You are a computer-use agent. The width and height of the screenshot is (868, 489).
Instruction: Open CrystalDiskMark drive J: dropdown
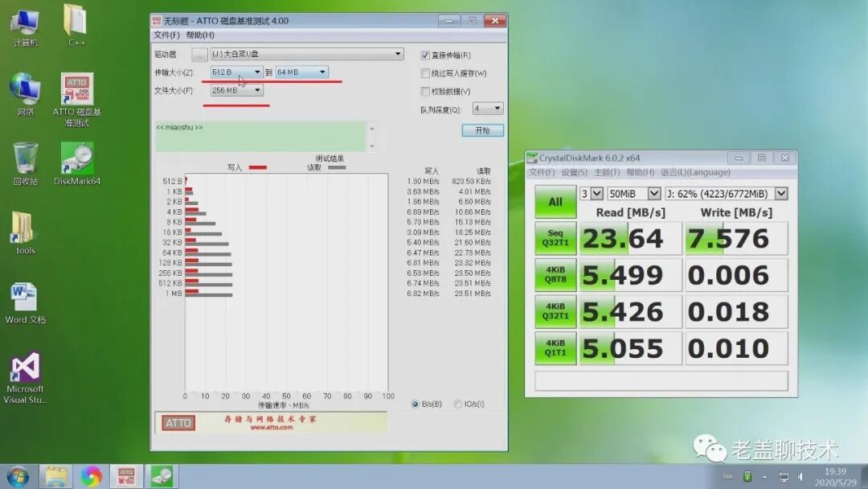click(727, 194)
